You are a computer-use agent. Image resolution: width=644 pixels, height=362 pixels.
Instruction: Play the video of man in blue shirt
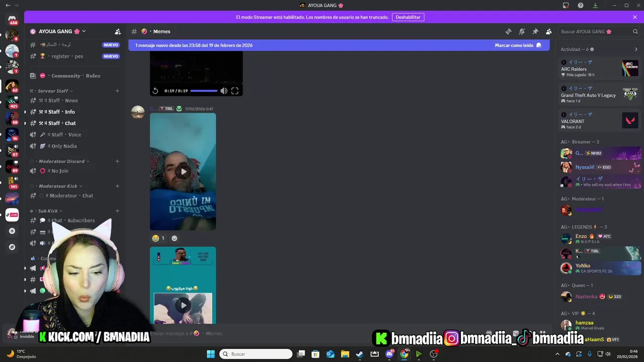(x=183, y=171)
